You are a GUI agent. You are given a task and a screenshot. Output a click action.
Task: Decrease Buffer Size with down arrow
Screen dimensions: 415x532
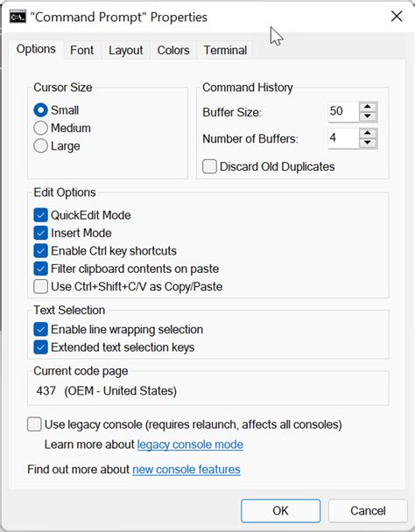point(368,116)
